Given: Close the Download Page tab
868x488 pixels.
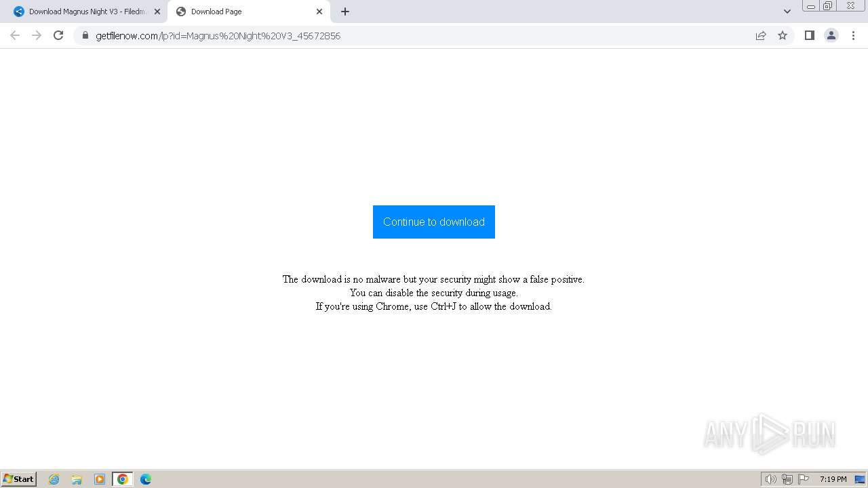Looking at the screenshot, I should (x=319, y=12).
